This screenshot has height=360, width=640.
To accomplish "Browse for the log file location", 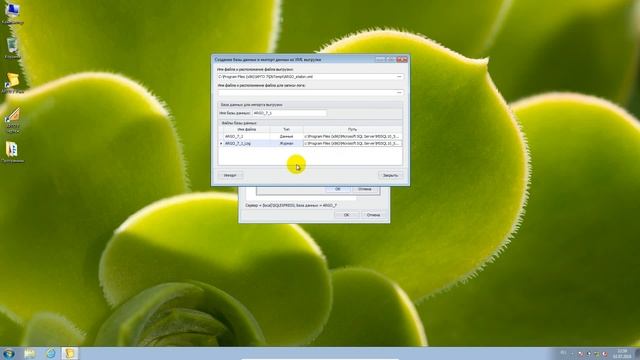I will (399, 93).
